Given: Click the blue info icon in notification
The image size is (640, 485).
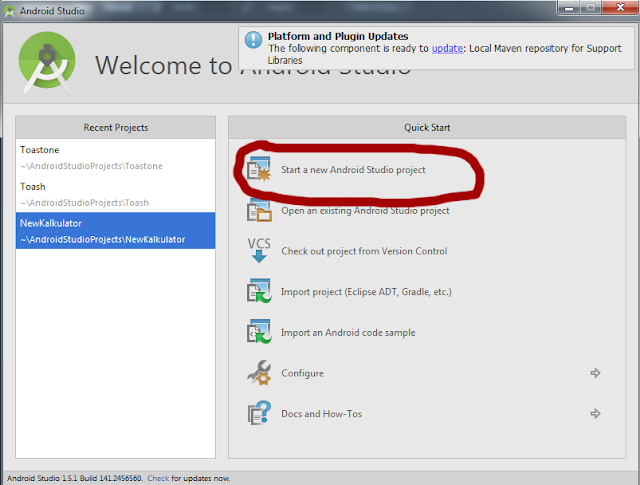Looking at the screenshot, I should (x=253, y=40).
